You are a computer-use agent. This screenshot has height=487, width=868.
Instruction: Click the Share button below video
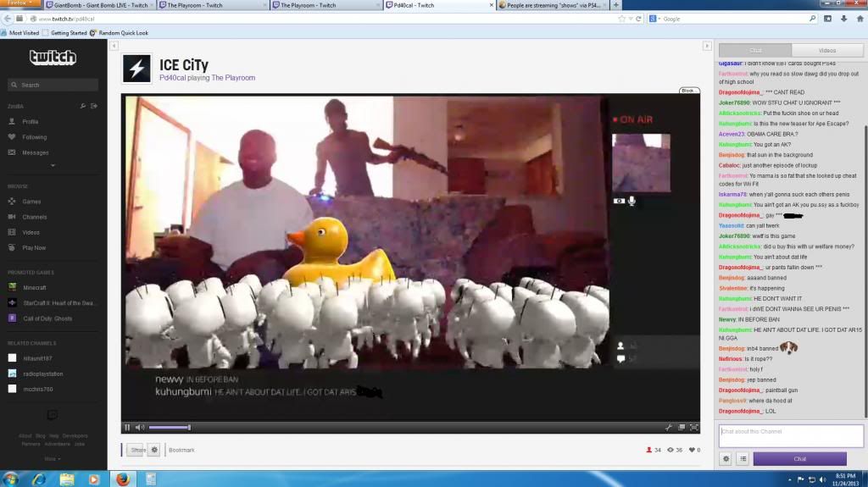136,450
